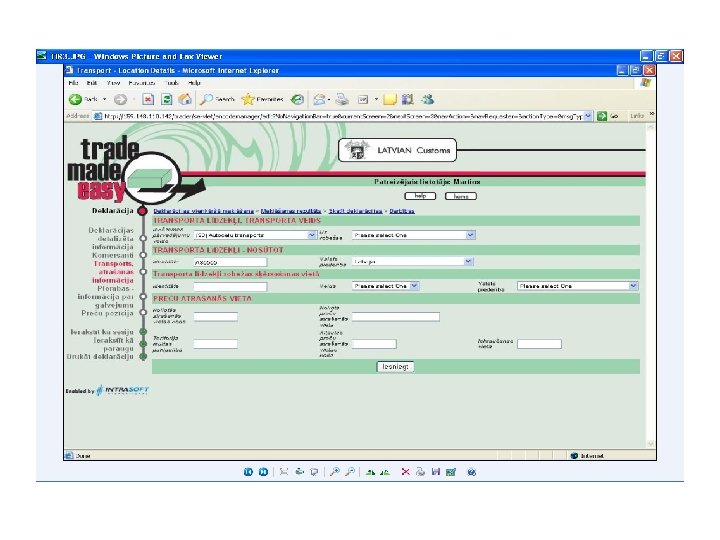This screenshot has width=720, height=540.
Task: Open the Skatīt deklarāciju breadcrumb link
Action: point(355,211)
